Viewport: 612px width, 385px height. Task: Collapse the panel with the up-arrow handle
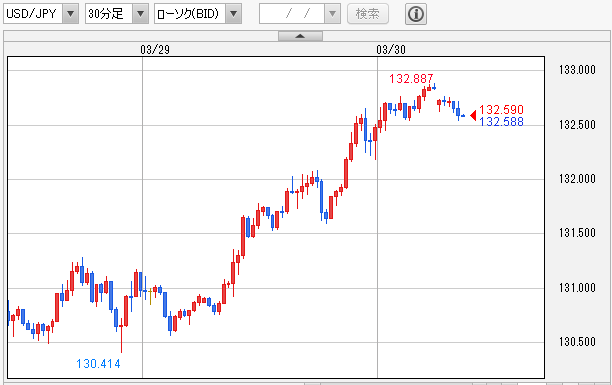pos(300,36)
